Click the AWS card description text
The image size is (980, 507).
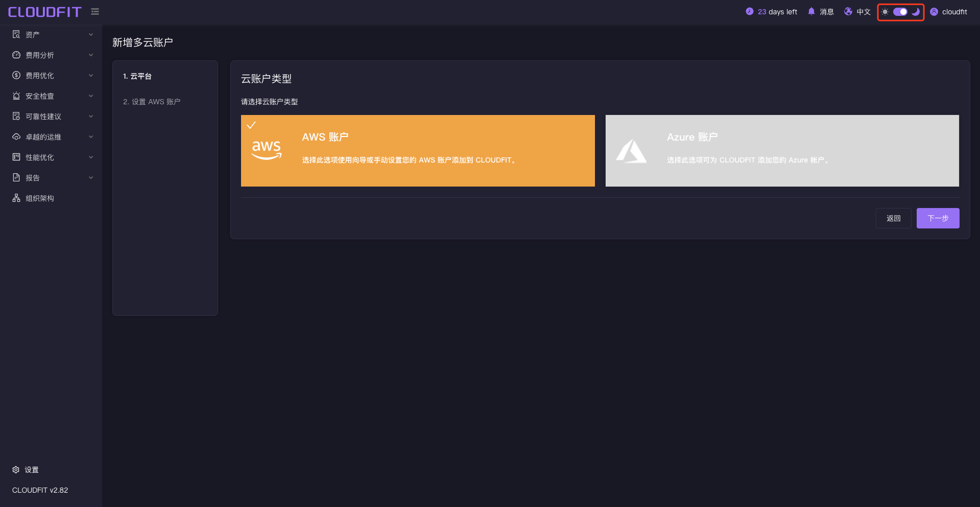pos(409,160)
